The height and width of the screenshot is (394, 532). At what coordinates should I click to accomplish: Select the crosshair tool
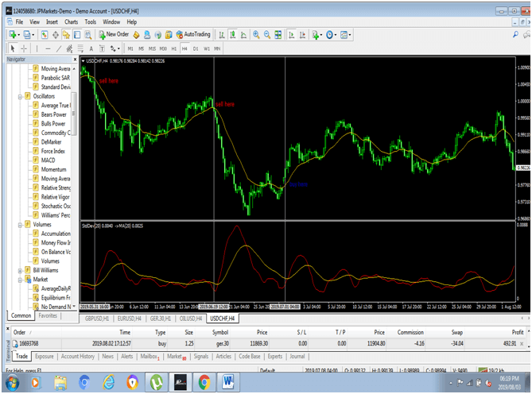pyautogui.click(x=24, y=48)
